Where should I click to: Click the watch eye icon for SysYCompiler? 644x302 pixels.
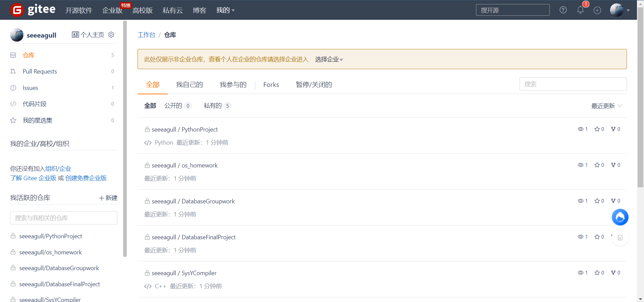(x=581, y=273)
